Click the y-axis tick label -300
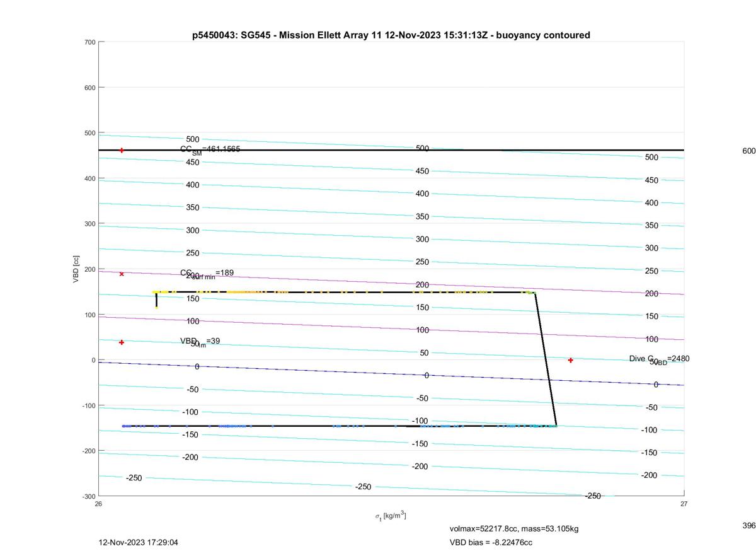756x558 pixels. [x=88, y=496]
